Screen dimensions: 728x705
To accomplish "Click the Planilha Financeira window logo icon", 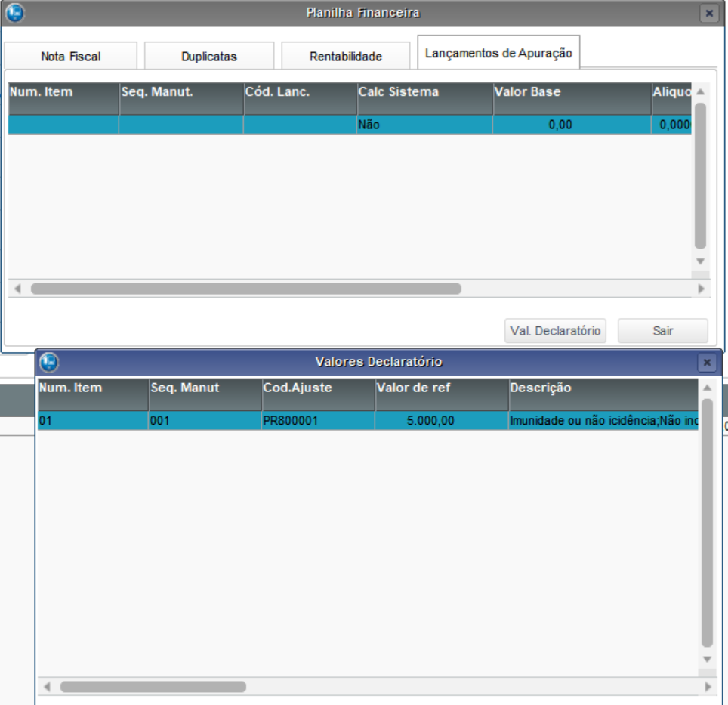I will [15, 13].
